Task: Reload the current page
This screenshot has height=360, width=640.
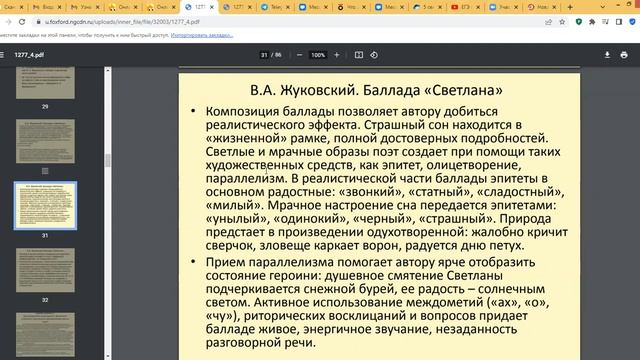Action: (22, 22)
